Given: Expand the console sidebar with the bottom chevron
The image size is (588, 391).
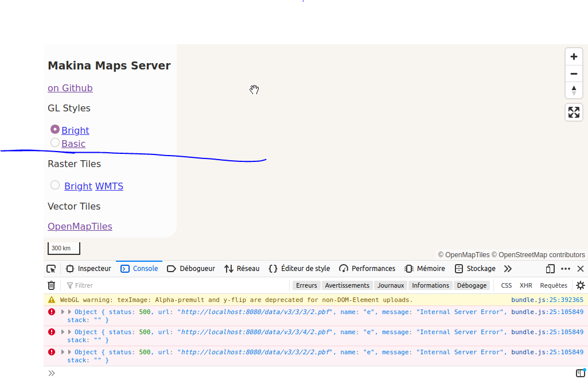Looking at the screenshot, I should tap(51, 373).
